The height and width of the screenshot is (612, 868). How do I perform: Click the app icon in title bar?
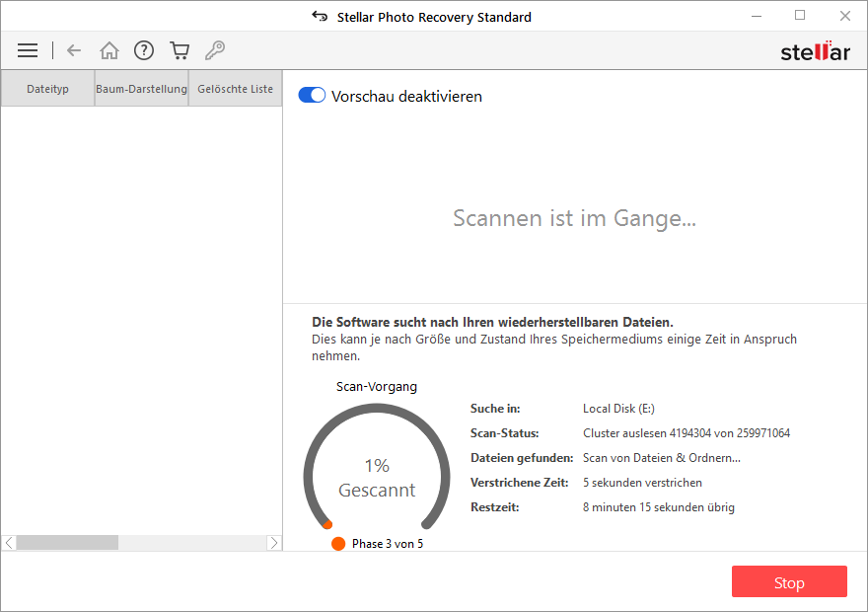click(x=320, y=16)
